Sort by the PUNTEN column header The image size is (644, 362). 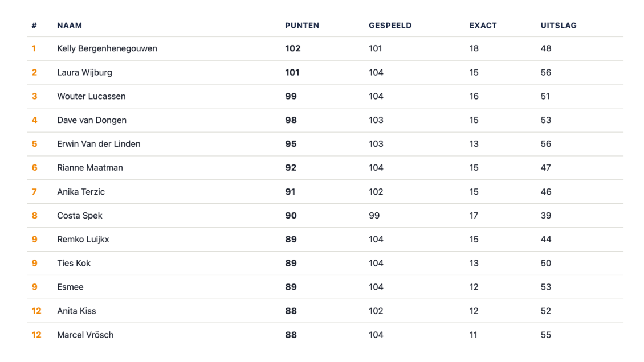pyautogui.click(x=302, y=26)
